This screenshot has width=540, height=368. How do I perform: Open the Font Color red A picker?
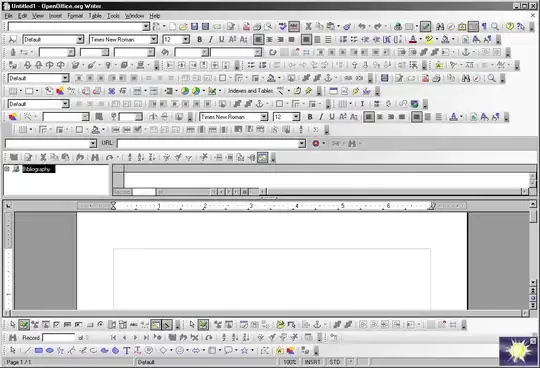point(413,40)
